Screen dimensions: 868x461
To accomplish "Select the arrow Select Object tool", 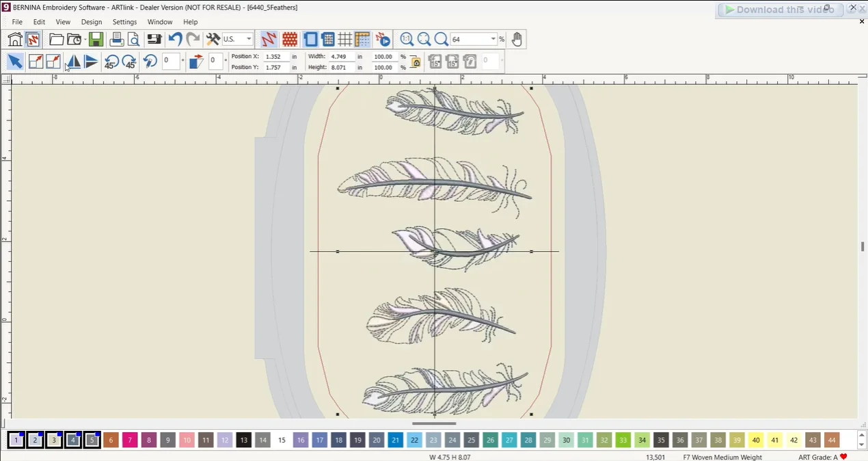I will pyautogui.click(x=14, y=62).
